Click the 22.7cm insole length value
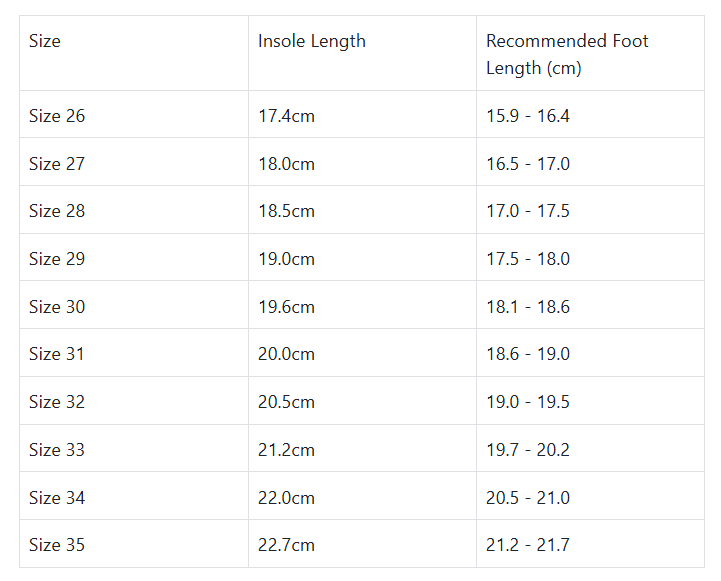Screen dimensions: 721x581 click(286, 545)
